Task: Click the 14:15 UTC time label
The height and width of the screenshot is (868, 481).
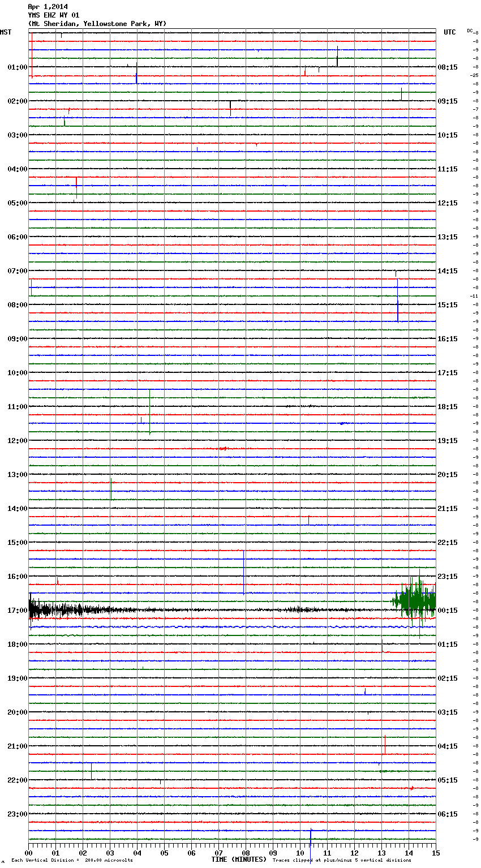Action: [448, 271]
